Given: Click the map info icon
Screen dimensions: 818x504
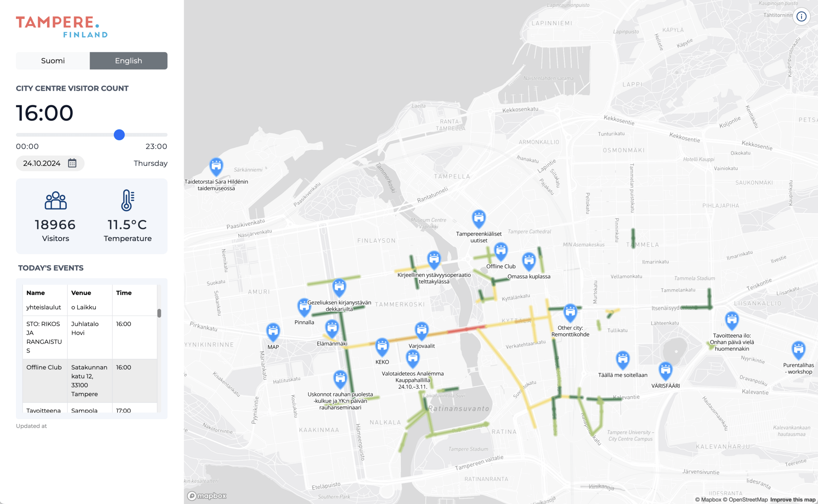Looking at the screenshot, I should coord(801,16).
